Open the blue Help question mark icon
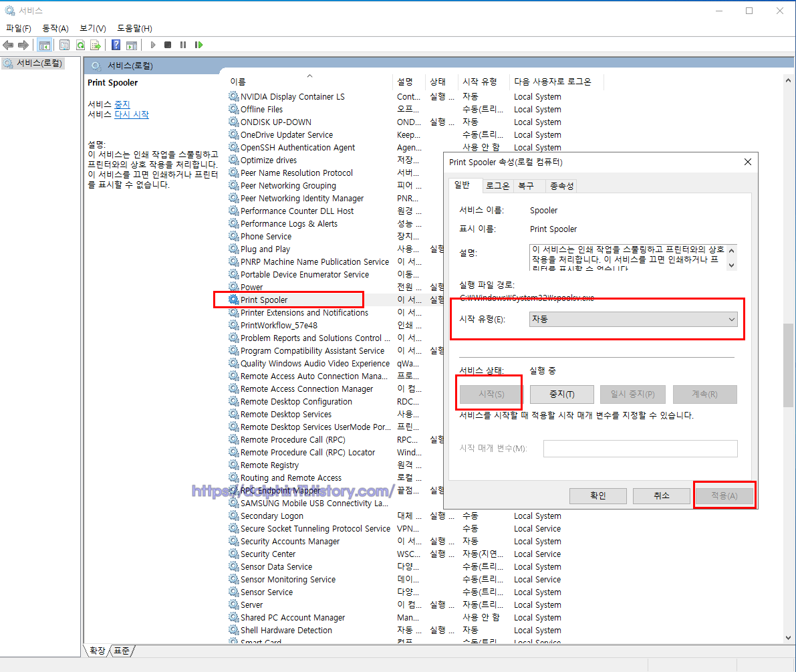 click(116, 45)
